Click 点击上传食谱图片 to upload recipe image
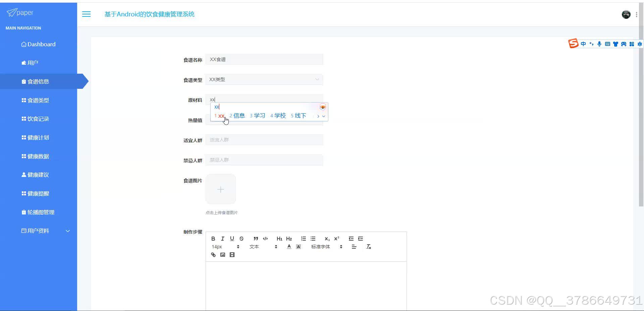Viewport: 644px width, 311px height. [222, 212]
